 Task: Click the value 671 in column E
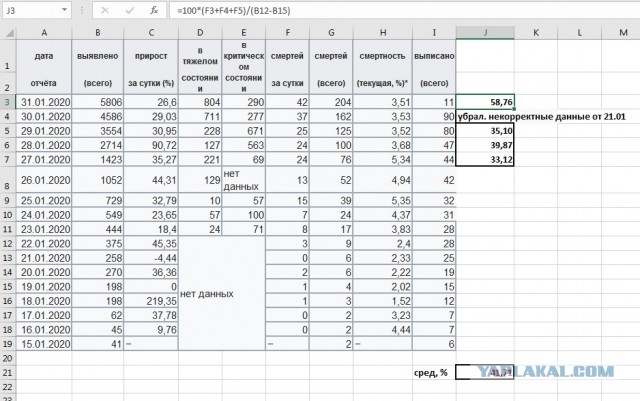[x=244, y=131]
